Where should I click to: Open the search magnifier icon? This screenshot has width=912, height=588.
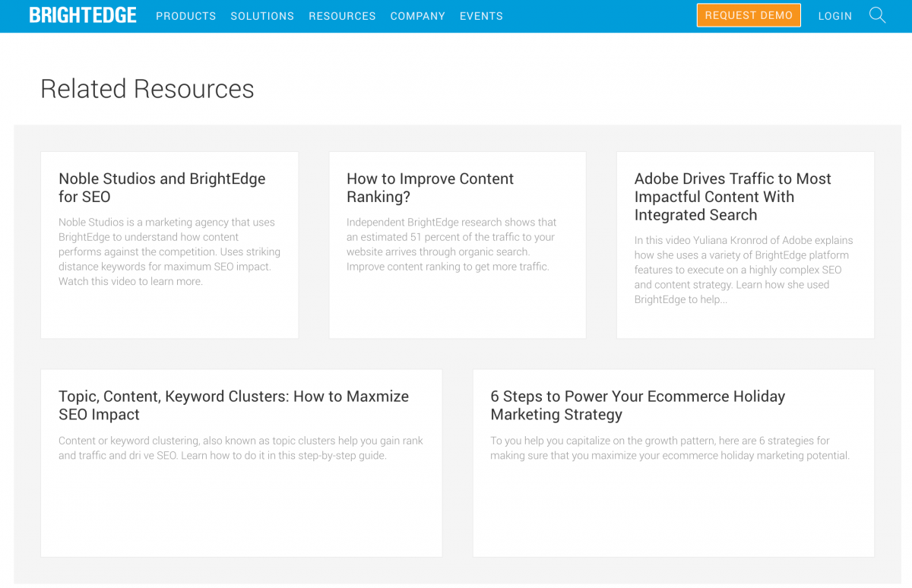[877, 15]
